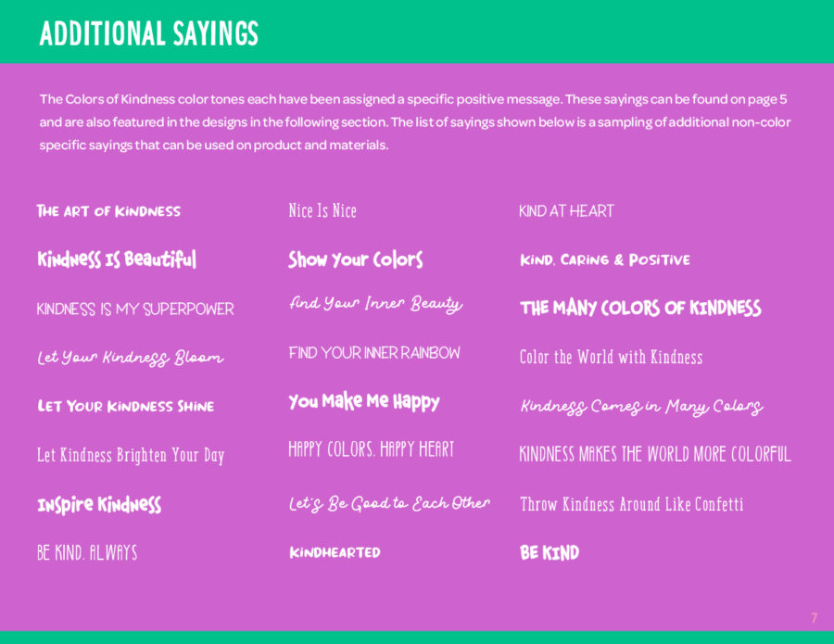Select "Happy Colors. Happy Heart" text
This screenshot has height=644, width=834.
click(x=371, y=450)
